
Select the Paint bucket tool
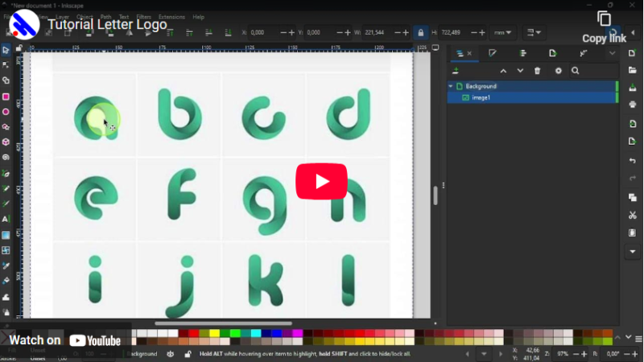click(x=6, y=281)
